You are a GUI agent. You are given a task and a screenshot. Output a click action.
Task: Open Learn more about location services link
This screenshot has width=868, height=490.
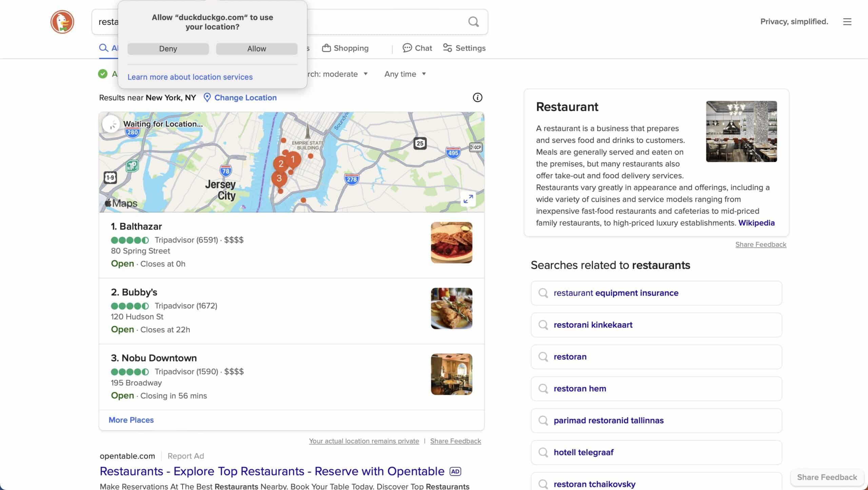(x=190, y=77)
